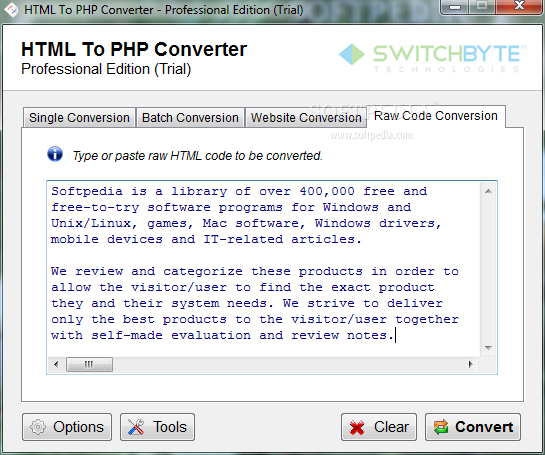545x455 pixels.
Task: Switch to the Batch Conversion tab
Action: click(x=190, y=117)
